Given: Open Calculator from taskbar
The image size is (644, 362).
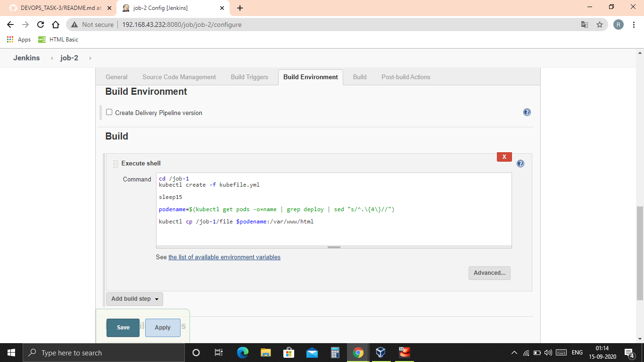Looking at the screenshot, I should click(335, 353).
